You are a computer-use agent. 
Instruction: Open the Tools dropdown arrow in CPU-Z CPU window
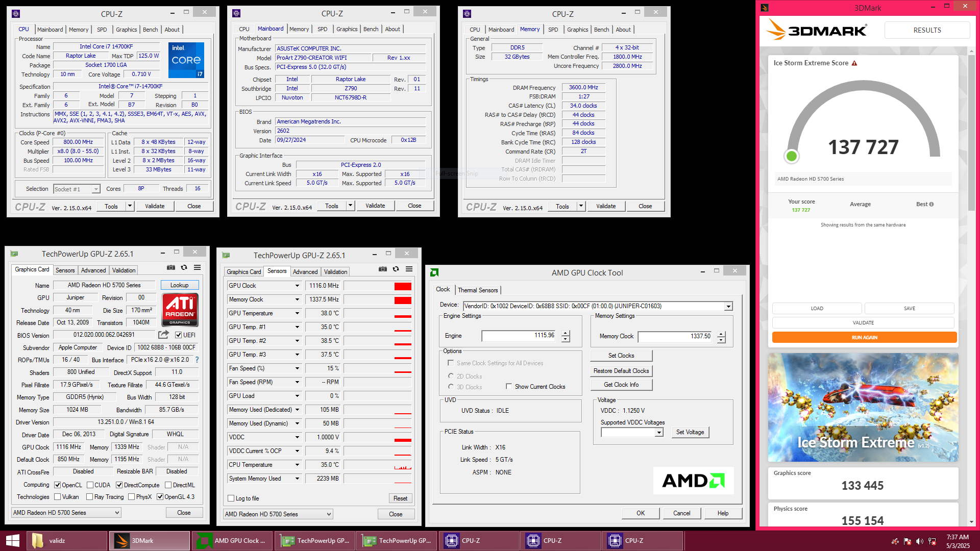pos(130,206)
